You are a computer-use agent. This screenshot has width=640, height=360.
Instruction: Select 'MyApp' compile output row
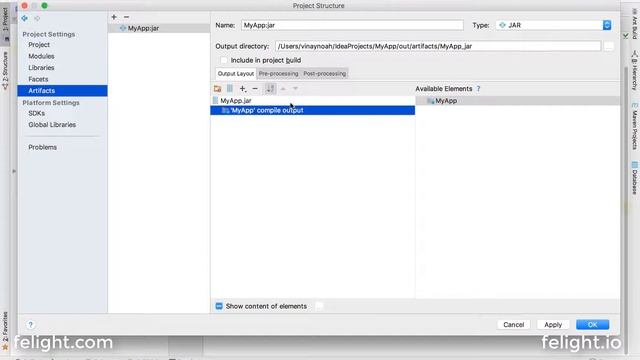pos(313,110)
